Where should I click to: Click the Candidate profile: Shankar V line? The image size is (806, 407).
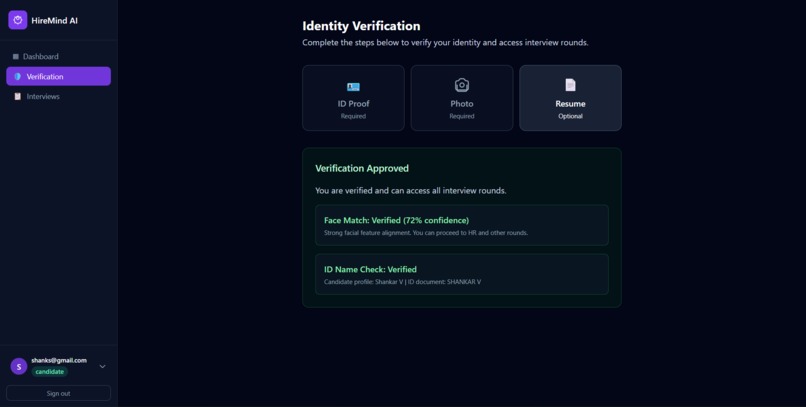click(402, 282)
